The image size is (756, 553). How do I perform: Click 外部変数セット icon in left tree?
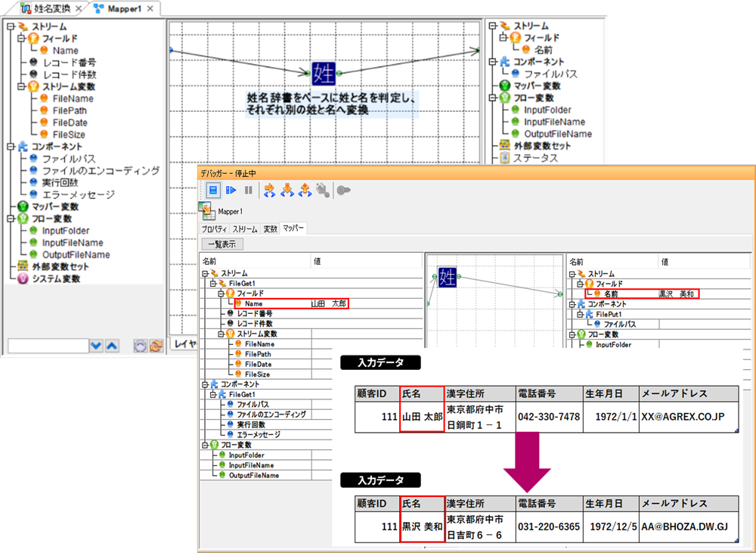pyautogui.click(x=23, y=266)
